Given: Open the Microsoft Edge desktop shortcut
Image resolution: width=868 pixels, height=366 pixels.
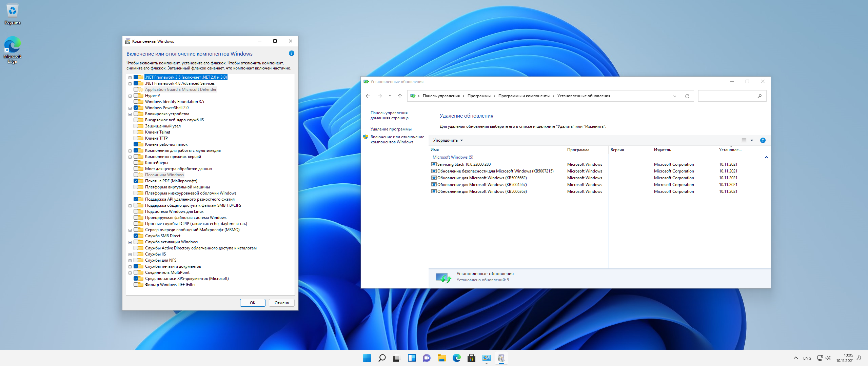Looking at the screenshot, I should coord(13,50).
